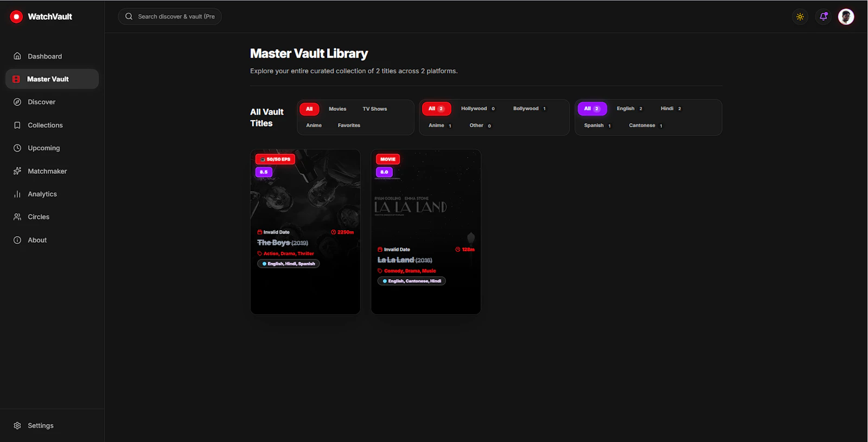The height and width of the screenshot is (442, 868).
Task: Filter by Cantonese language
Action: pyautogui.click(x=646, y=125)
